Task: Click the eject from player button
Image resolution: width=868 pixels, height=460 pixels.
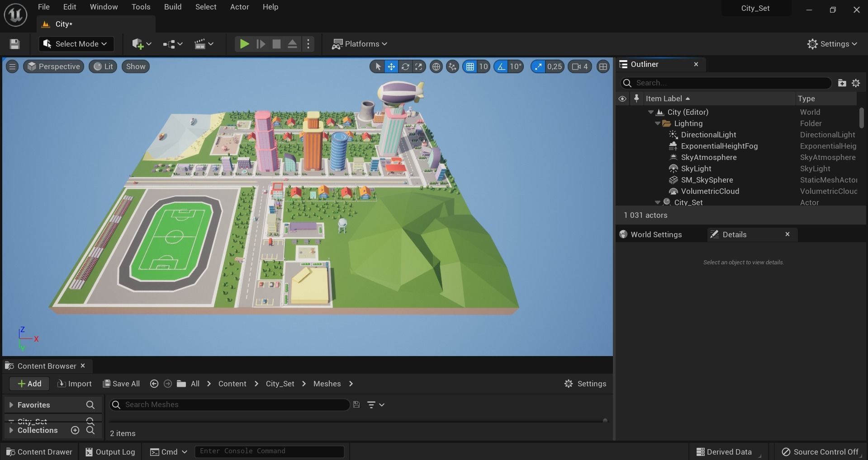Action: [x=292, y=44]
